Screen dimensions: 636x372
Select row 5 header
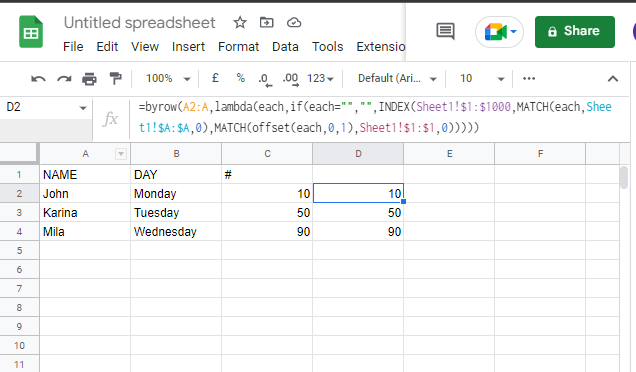point(19,251)
